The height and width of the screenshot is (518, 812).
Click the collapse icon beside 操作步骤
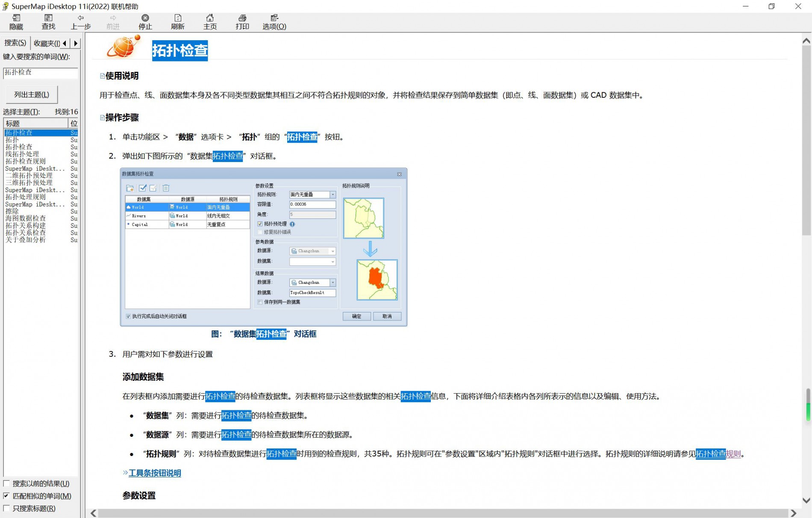pyautogui.click(x=102, y=118)
